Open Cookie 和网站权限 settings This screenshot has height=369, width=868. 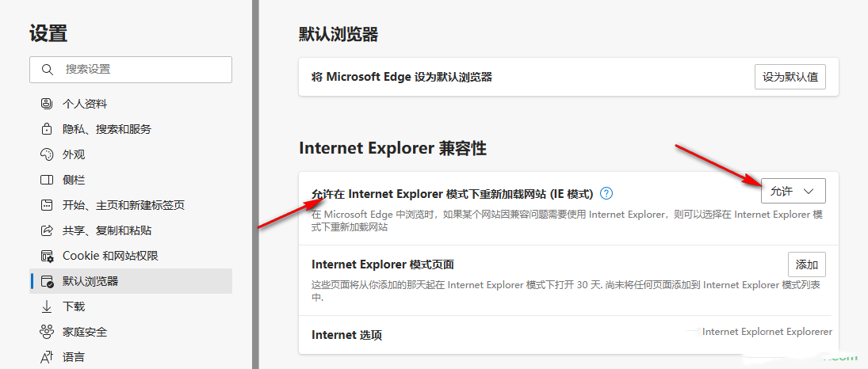tap(131, 256)
